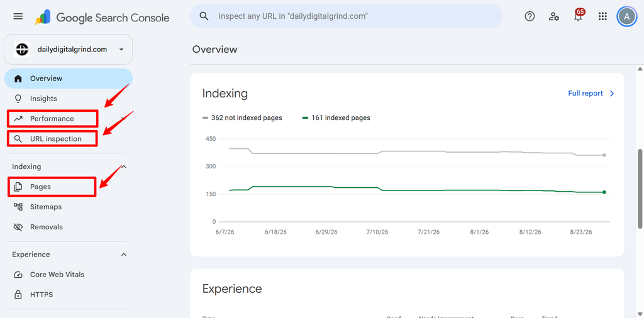The height and width of the screenshot is (318, 644).
Task: Open Core Web Vitals report
Action: click(69, 275)
